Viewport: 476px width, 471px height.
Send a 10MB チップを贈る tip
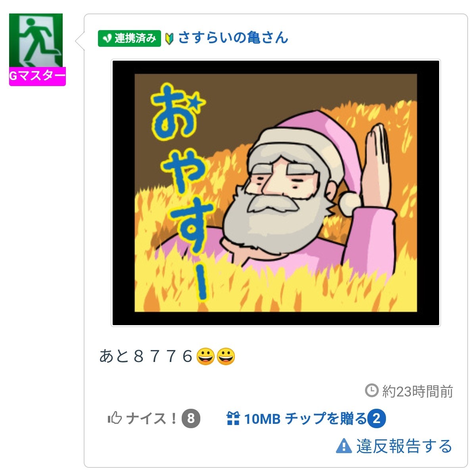[297, 419]
